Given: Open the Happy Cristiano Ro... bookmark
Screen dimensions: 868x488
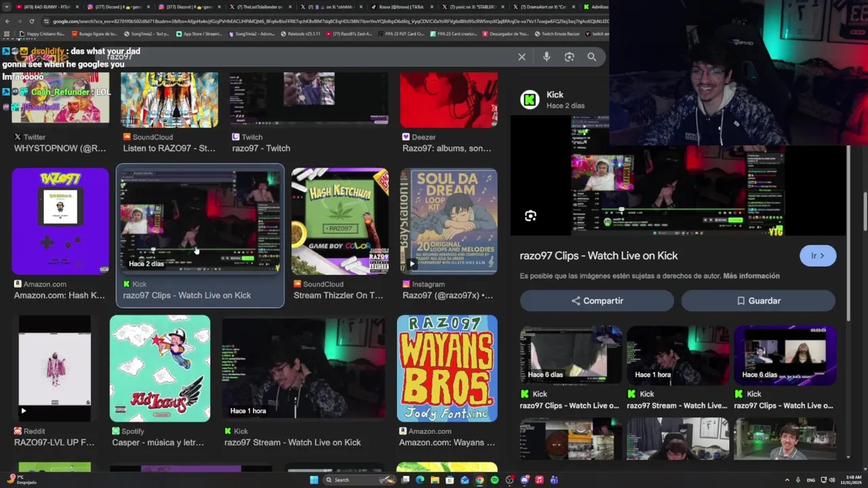Looking at the screenshot, I should pyautogui.click(x=43, y=33).
